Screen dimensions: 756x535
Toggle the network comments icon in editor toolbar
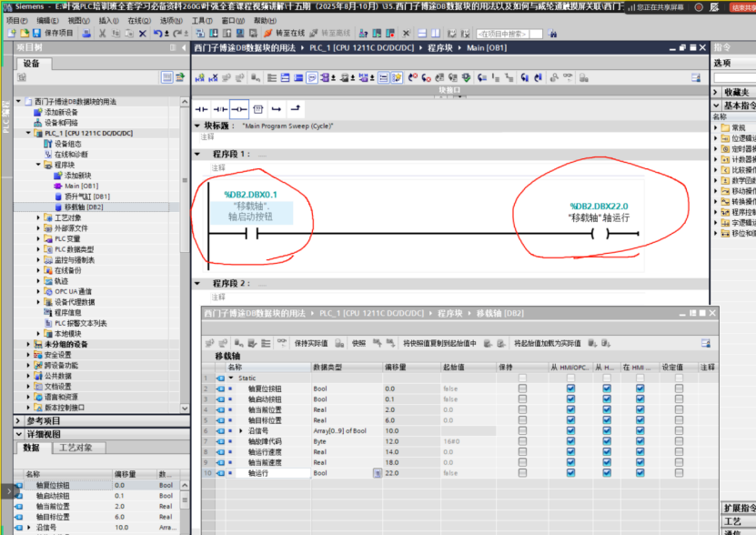point(312,77)
